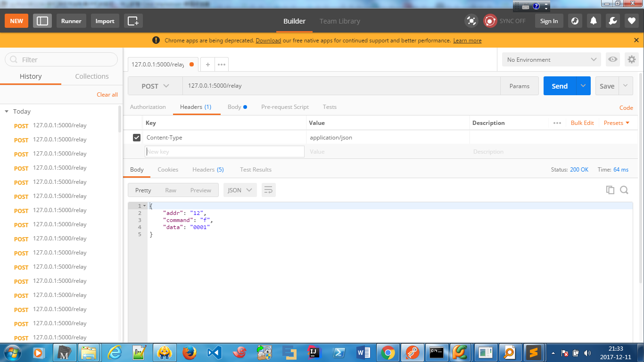
Task: Click the interceptor satellite icon
Action: click(471, 21)
